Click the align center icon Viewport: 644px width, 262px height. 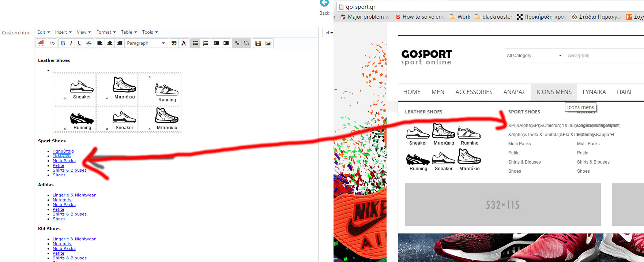click(110, 43)
